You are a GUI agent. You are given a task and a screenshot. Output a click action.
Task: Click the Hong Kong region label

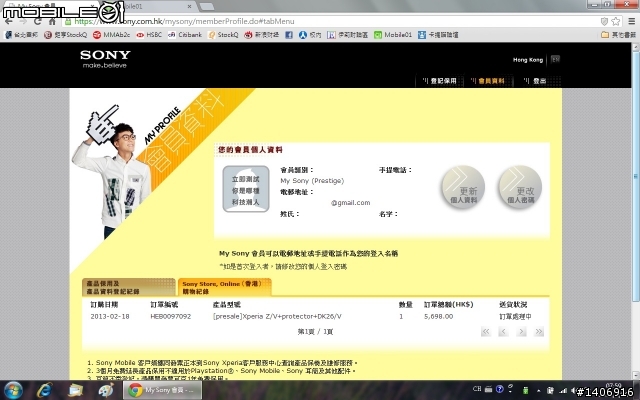528,60
